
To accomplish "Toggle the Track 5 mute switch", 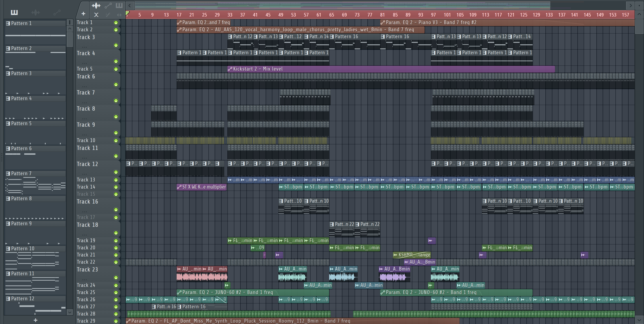I will click(116, 69).
